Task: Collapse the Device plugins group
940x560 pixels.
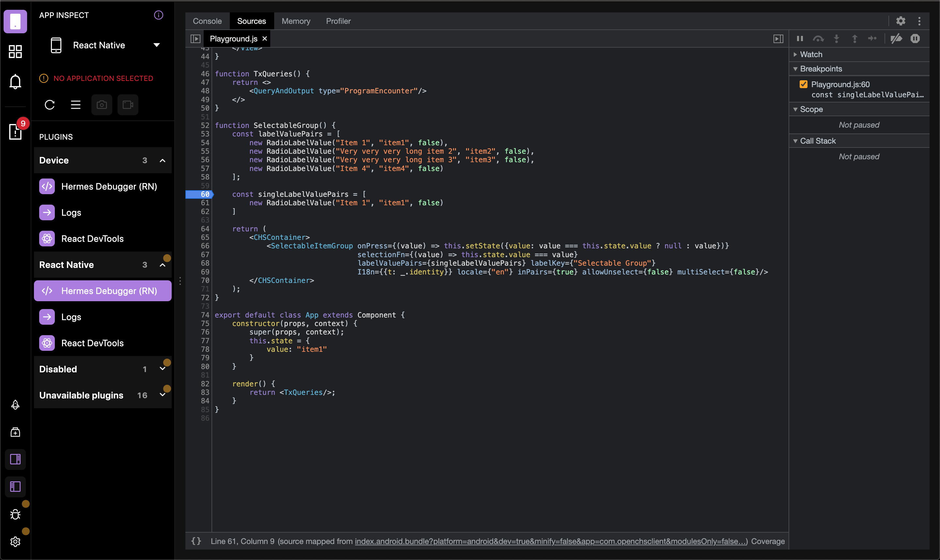Action: tap(163, 160)
